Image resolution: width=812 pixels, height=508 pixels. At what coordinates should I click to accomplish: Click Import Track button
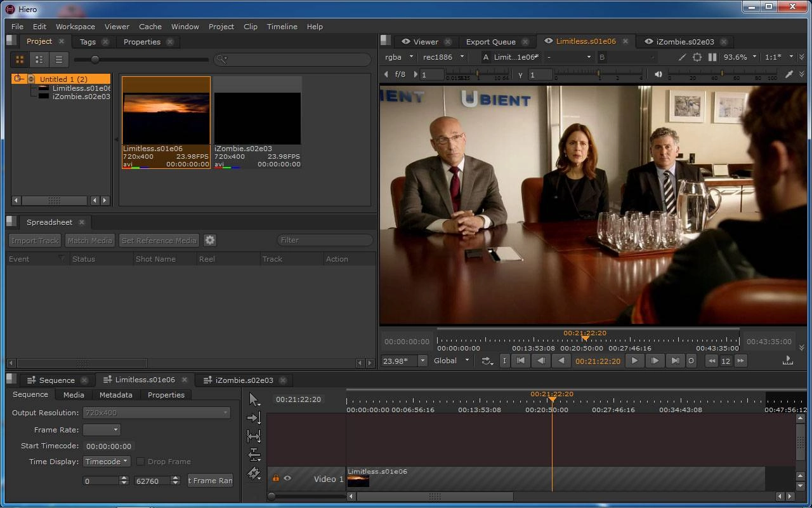35,241
